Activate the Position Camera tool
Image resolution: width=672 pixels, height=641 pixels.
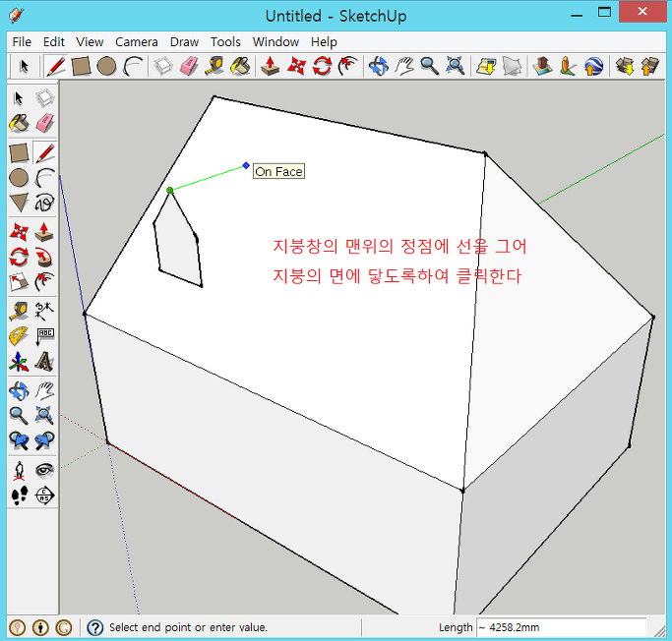[19, 471]
